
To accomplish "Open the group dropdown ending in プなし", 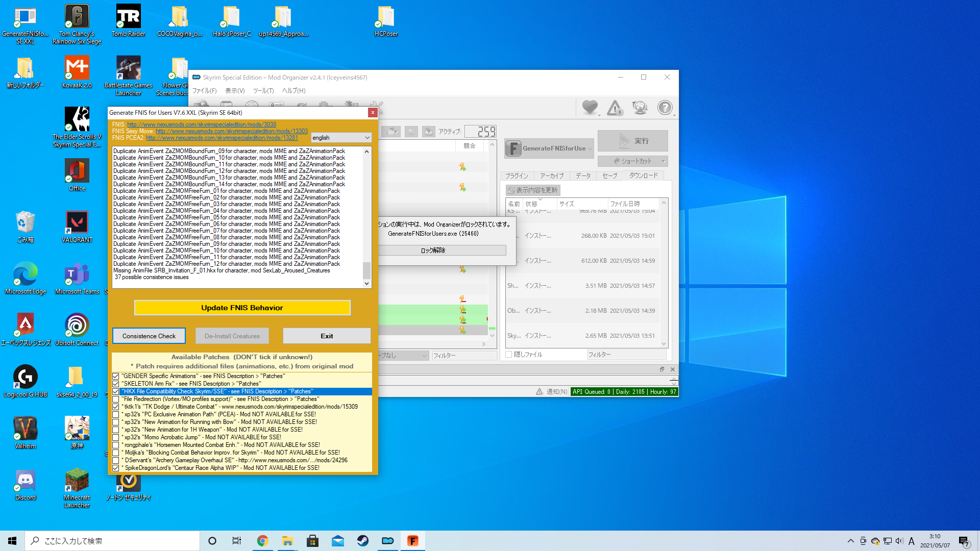I will [x=403, y=356].
